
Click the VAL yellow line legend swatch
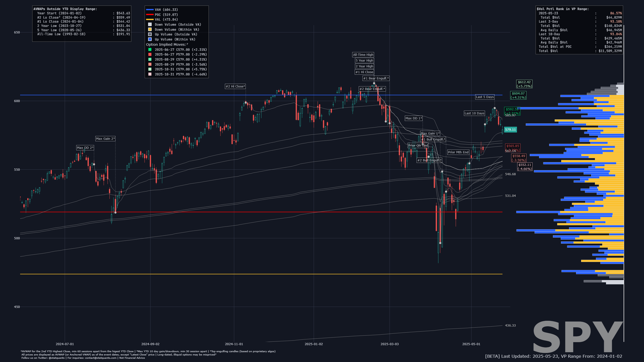click(x=150, y=20)
